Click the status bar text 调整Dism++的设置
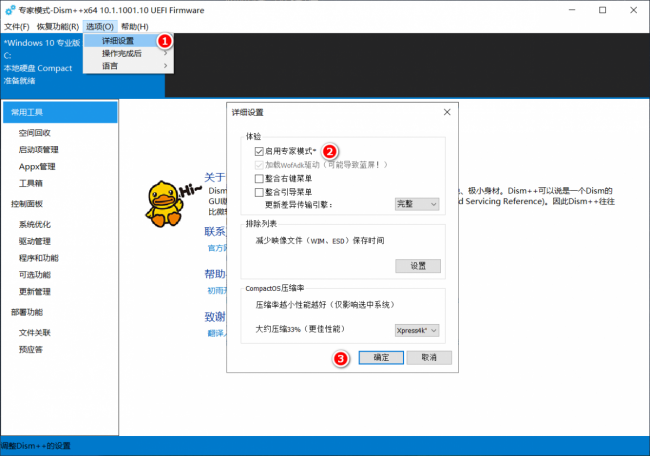 [35, 446]
